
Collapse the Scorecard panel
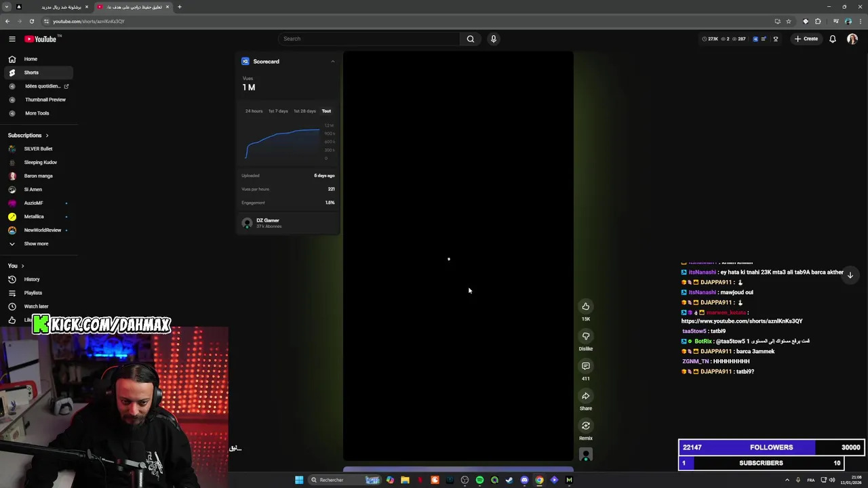(332, 62)
